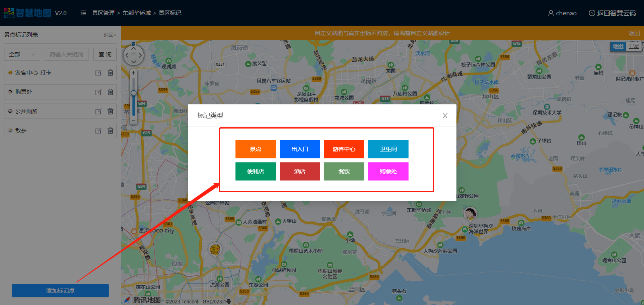
Task: Click the keyword search input field
Action: [66, 54]
